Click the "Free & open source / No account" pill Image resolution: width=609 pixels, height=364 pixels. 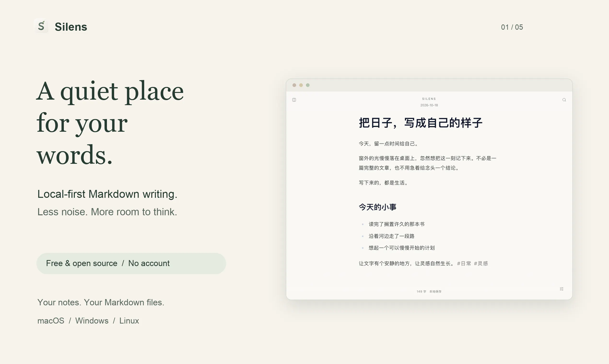tap(131, 263)
